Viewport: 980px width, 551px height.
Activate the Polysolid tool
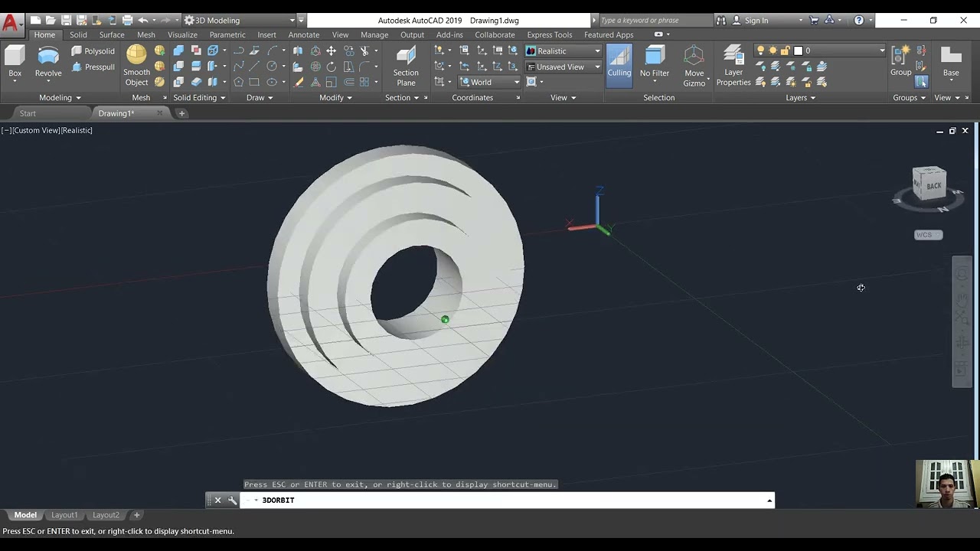pyautogui.click(x=93, y=51)
